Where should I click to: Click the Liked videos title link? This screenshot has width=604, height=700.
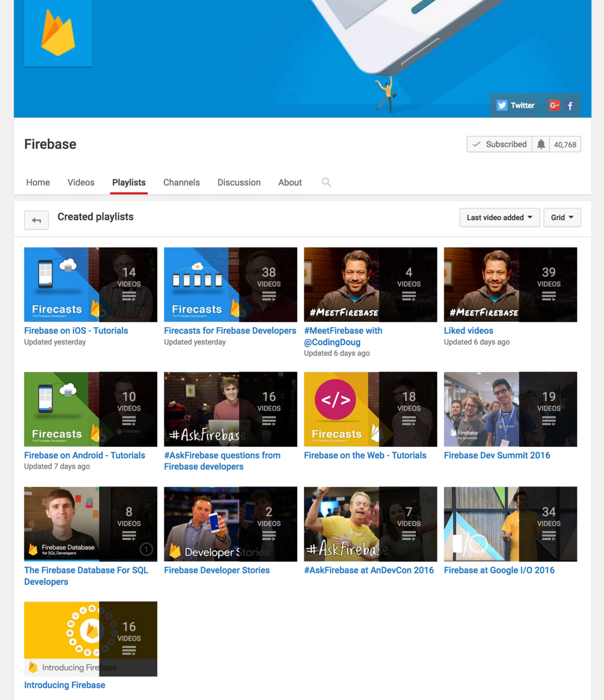[x=469, y=331]
